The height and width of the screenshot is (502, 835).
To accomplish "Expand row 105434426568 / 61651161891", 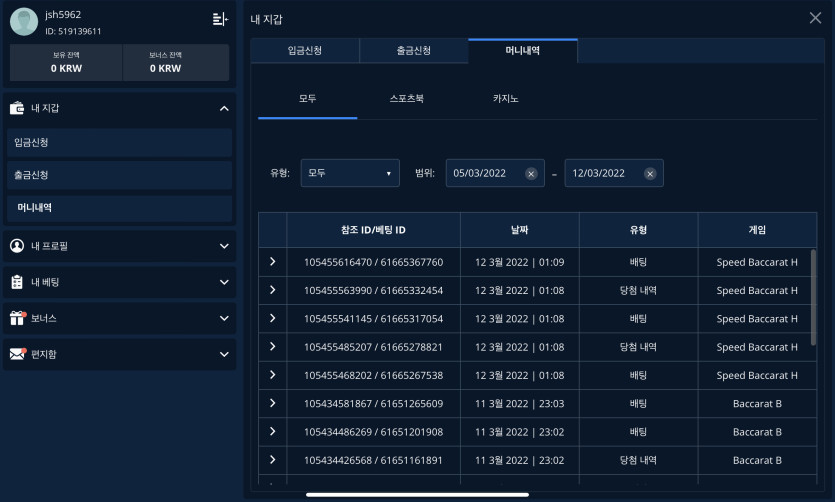I will coord(273,459).
